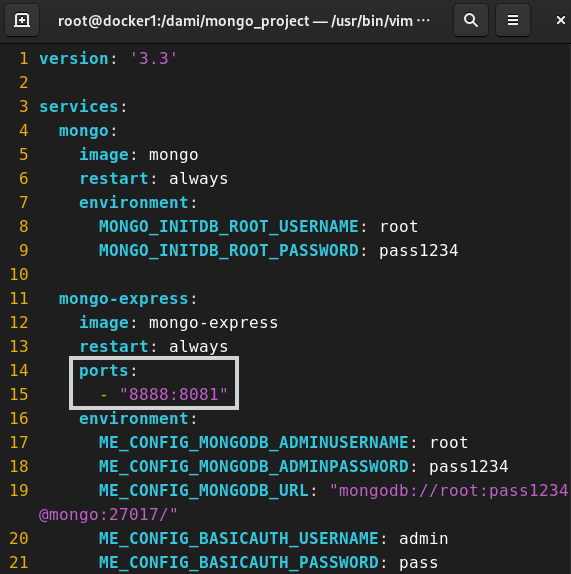This screenshot has height=574, width=571.
Task: Click the 'ports' key on line 14
Action: coord(104,371)
